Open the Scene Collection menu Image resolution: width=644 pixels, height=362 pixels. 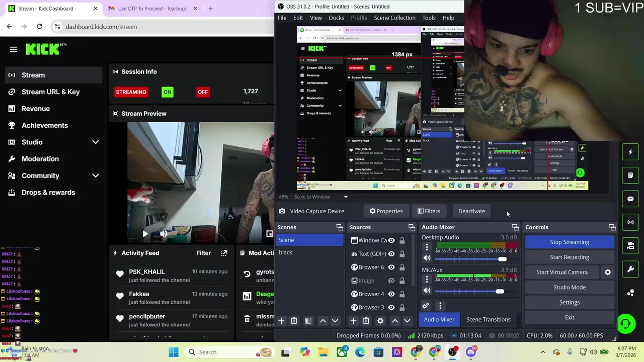[x=394, y=18]
